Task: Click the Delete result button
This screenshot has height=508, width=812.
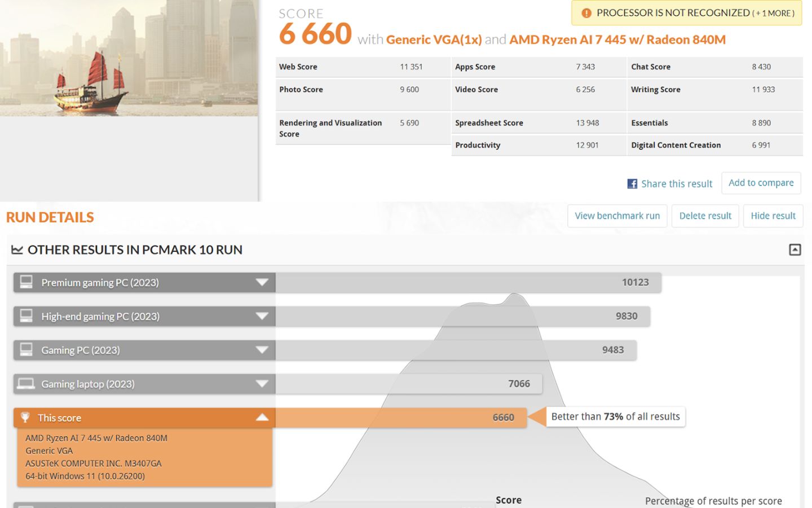Action: click(x=705, y=216)
